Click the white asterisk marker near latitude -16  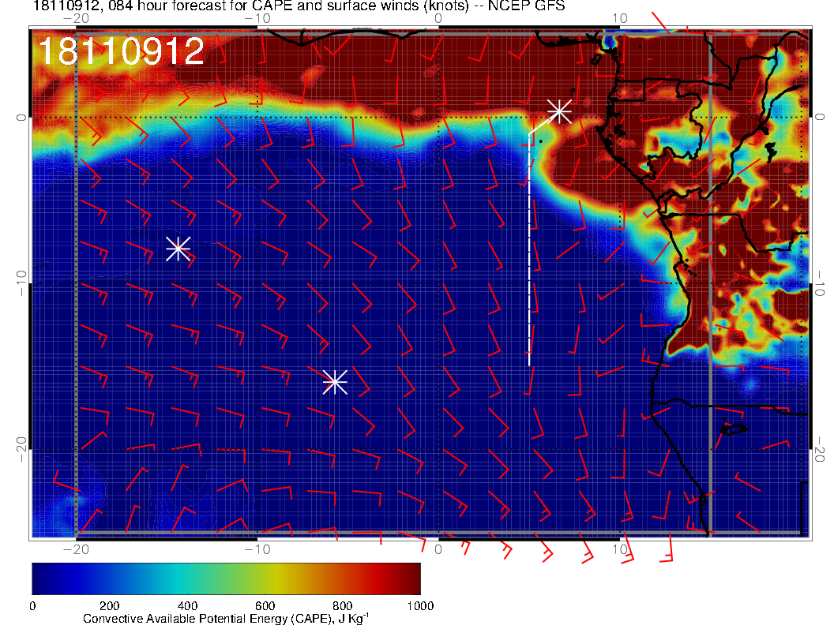click(x=335, y=382)
